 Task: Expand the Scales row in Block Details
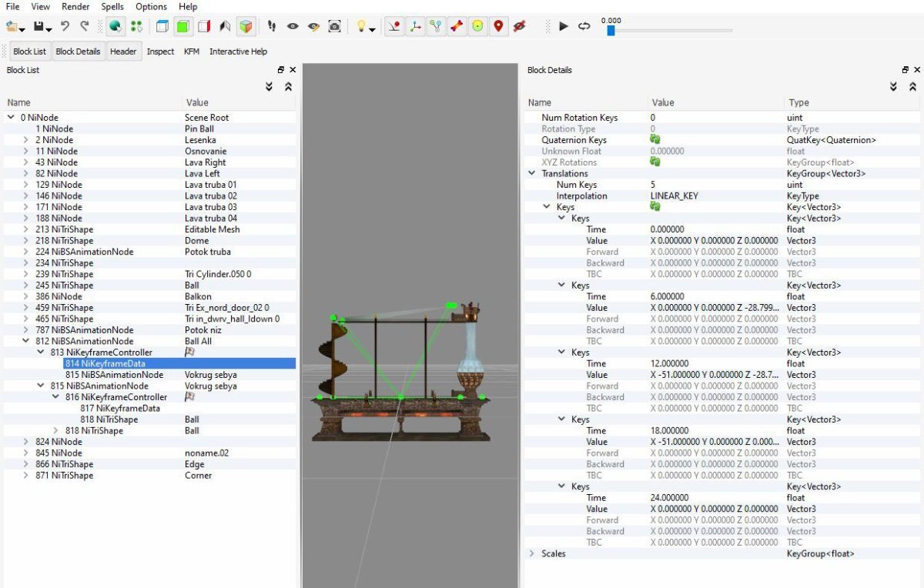click(x=532, y=553)
